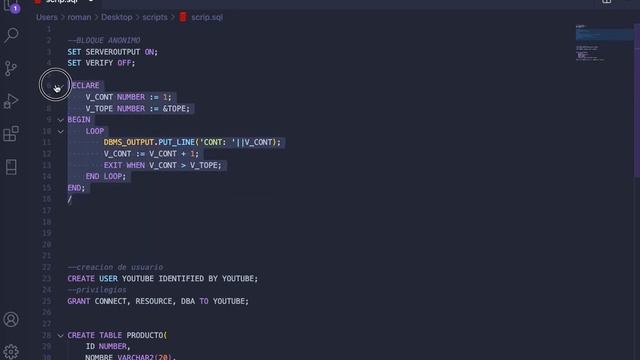640x360 pixels.
Task: Click the slash terminator on line 16
Action: coord(70,199)
